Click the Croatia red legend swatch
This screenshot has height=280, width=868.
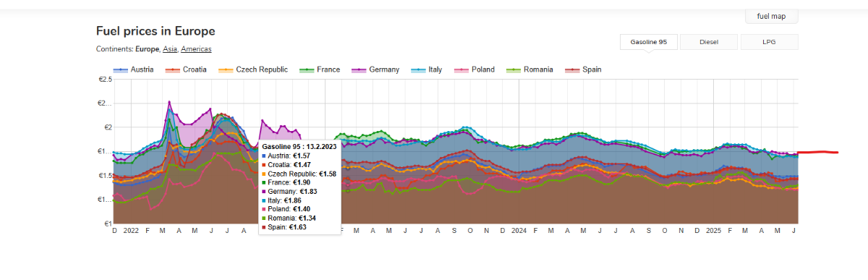pyautogui.click(x=173, y=70)
